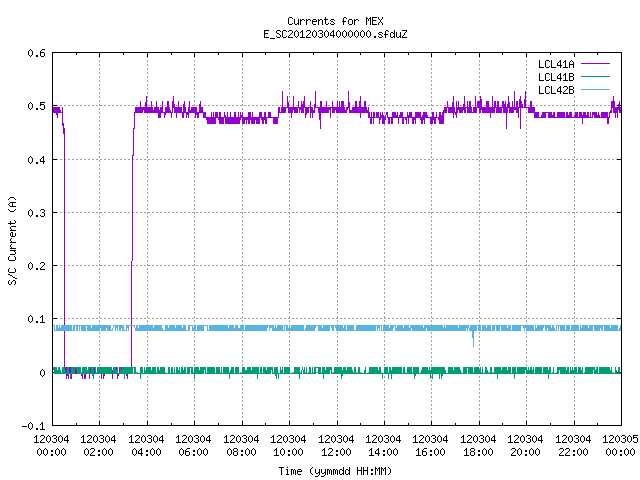Click the light blue LCL42B legend line sample
Viewport: 640px width, 480px height.
coord(595,90)
